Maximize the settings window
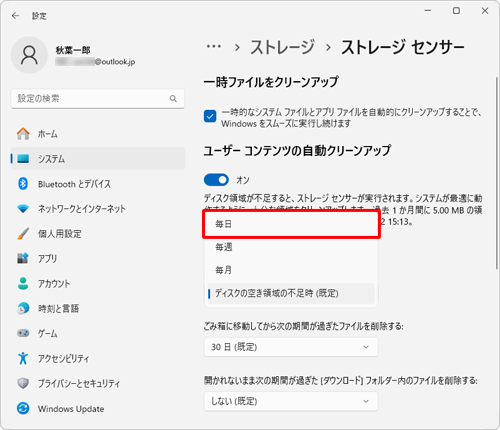The image size is (500, 430). (x=456, y=11)
